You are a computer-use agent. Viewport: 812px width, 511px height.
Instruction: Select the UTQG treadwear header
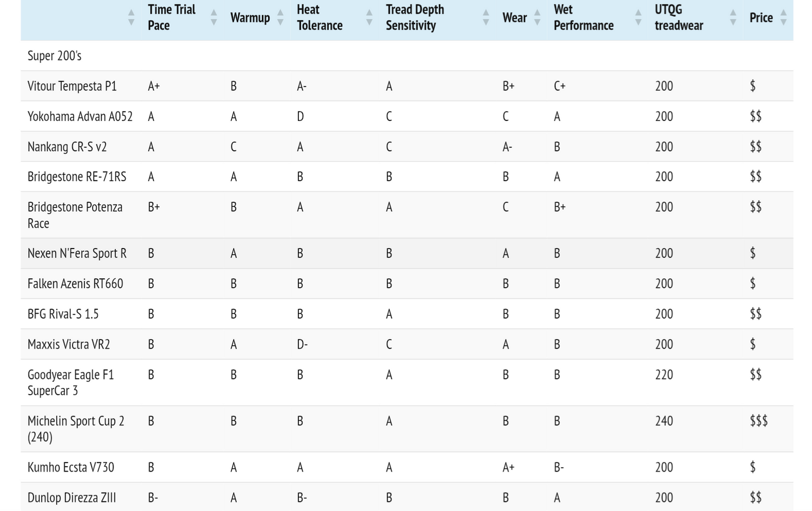coord(679,17)
